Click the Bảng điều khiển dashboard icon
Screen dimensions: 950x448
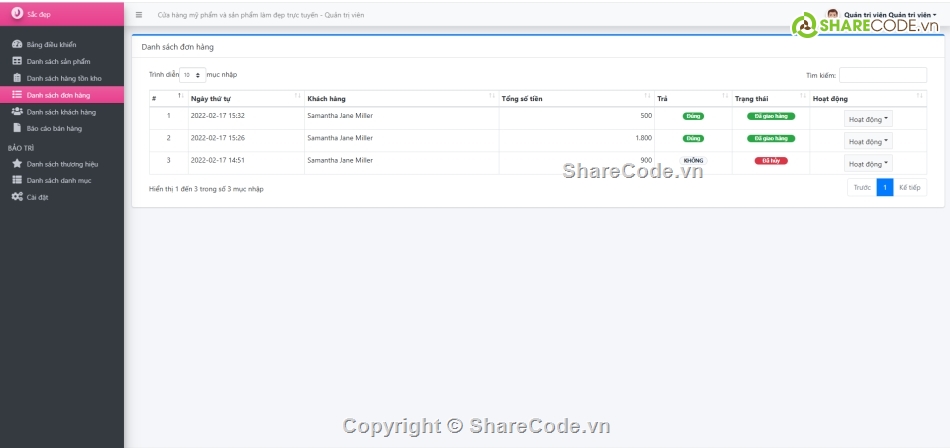pos(17,45)
